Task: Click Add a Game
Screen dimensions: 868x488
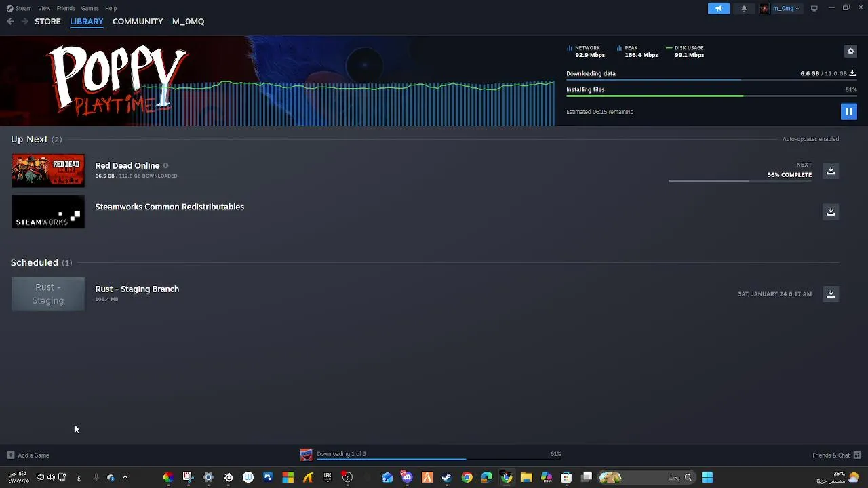Action: tap(28, 455)
